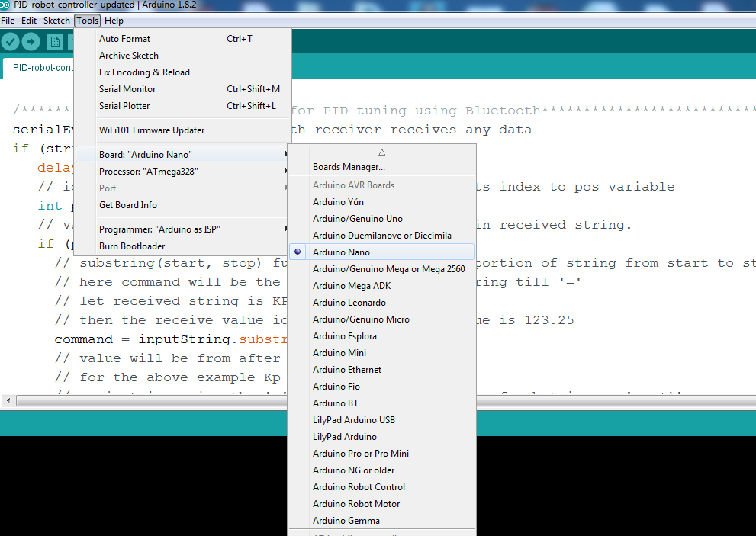
Task: Open the Serial Plotter
Action: pyautogui.click(x=182, y=106)
